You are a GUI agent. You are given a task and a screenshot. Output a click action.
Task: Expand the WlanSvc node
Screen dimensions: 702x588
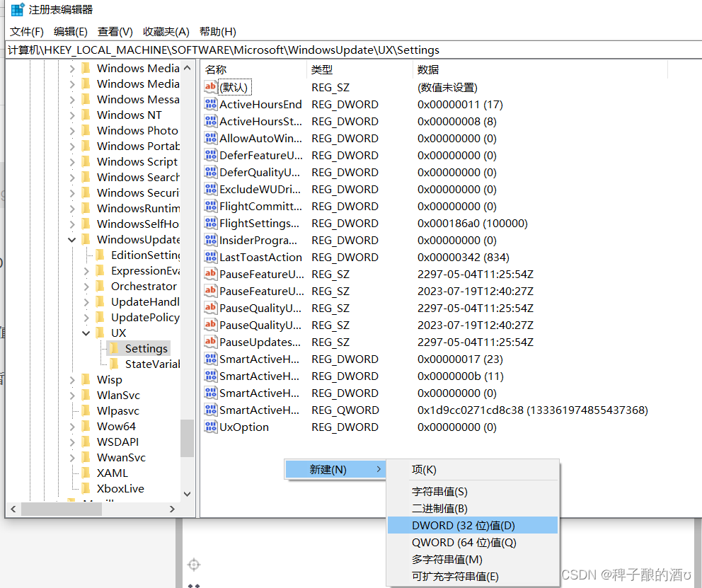click(72, 395)
